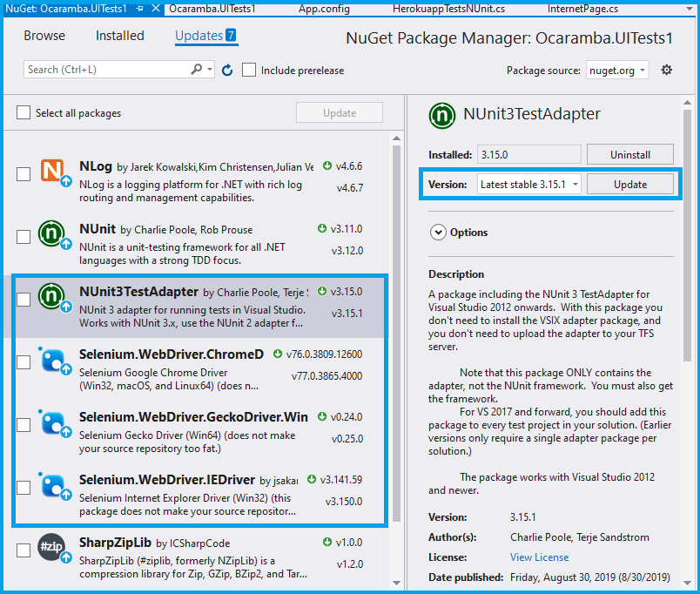700x594 pixels.
Task: Click the Selenium.WebDriver.ChromeD package name
Action: pyautogui.click(x=172, y=354)
